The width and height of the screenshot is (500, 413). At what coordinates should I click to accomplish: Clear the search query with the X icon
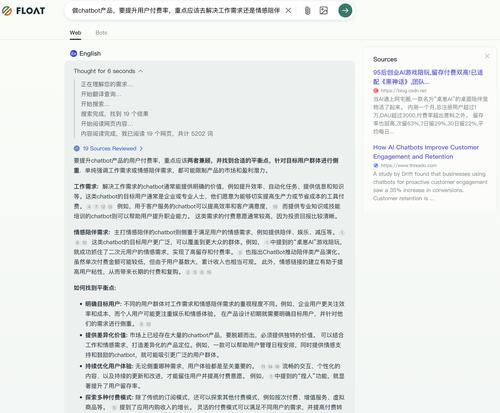288,11
